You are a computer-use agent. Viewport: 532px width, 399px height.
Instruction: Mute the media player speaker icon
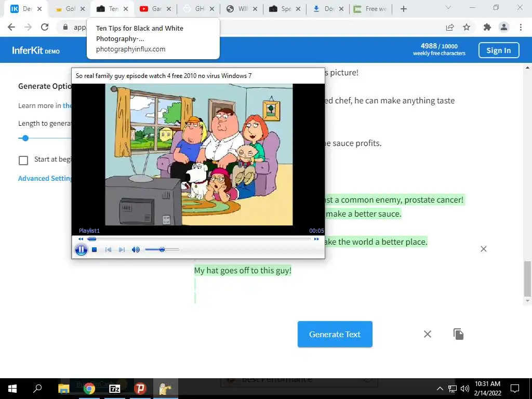(x=136, y=250)
